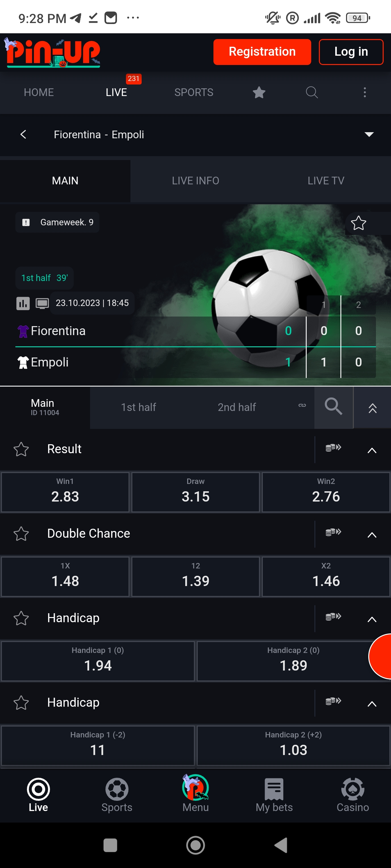Open the three-dot overflow menu
The height and width of the screenshot is (868, 391).
click(x=364, y=92)
